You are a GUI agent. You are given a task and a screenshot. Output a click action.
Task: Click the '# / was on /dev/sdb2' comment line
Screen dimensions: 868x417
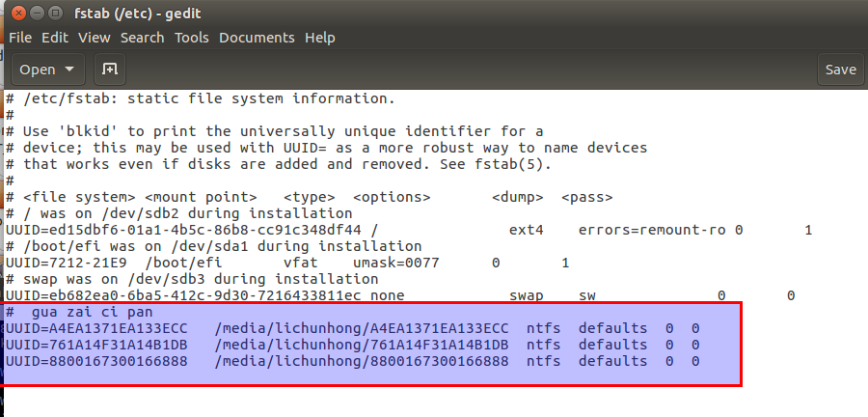coord(178,213)
